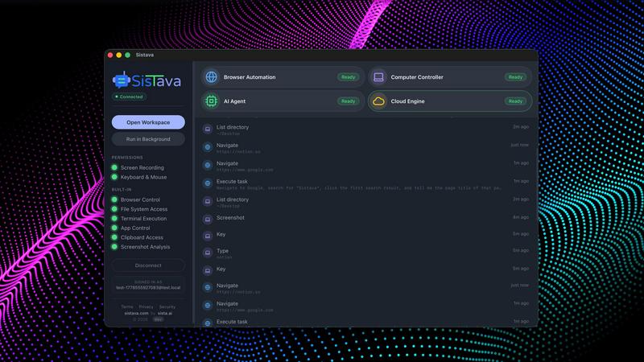Select the AI Agent card label
The width and height of the screenshot is (644, 362).
point(234,101)
